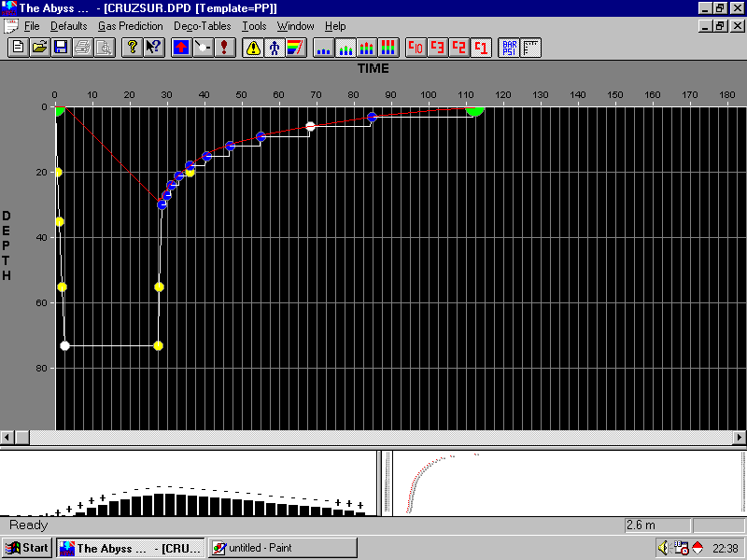Open the Gas Prediction menu
Viewport: 747px width, 560px height.
tap(131, 26)
